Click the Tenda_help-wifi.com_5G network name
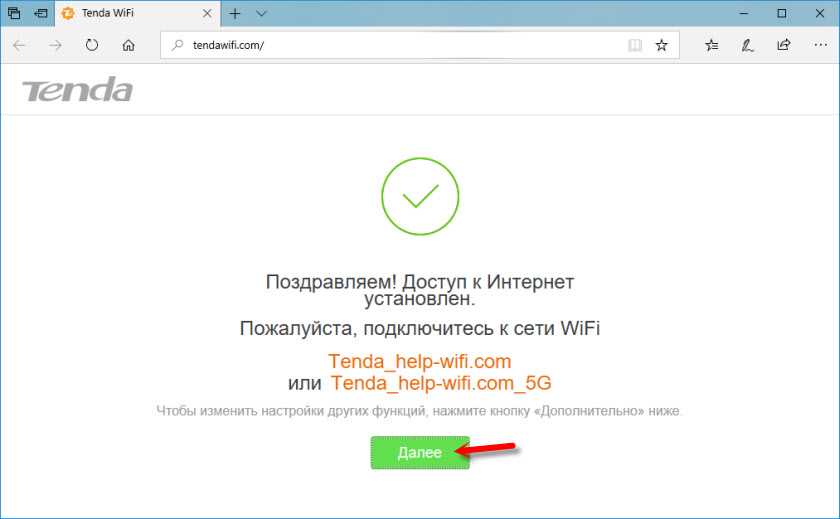This screenshot has height=519, width=840. click(x=440, y=383)
